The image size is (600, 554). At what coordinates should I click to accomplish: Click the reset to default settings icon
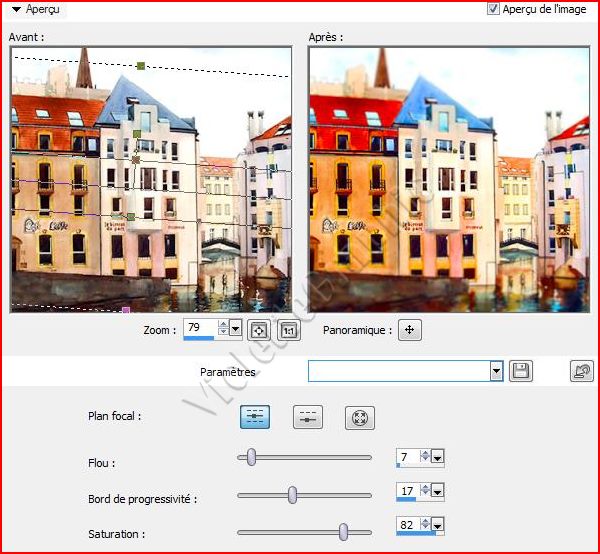(581, 371)
